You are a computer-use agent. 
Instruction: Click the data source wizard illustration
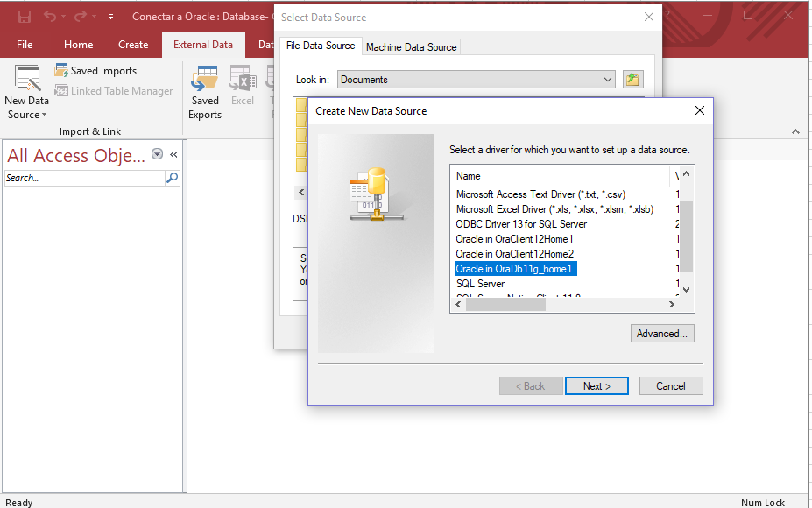(376, 243)
